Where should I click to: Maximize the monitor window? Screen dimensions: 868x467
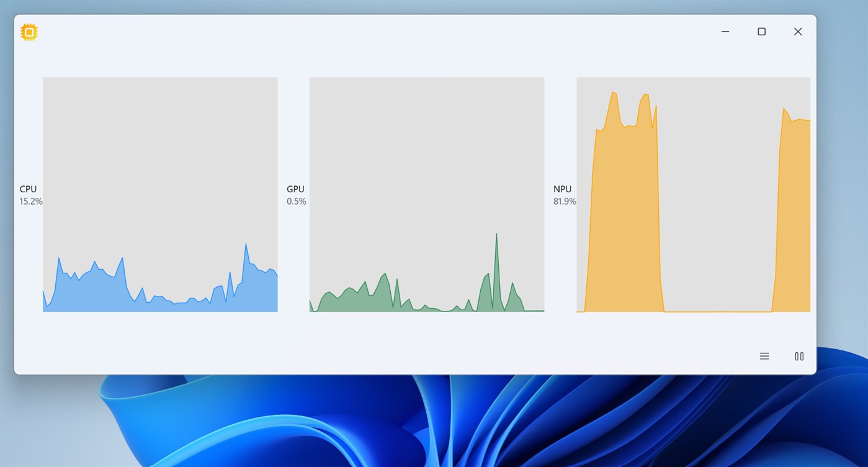click(x=761, y=32)
